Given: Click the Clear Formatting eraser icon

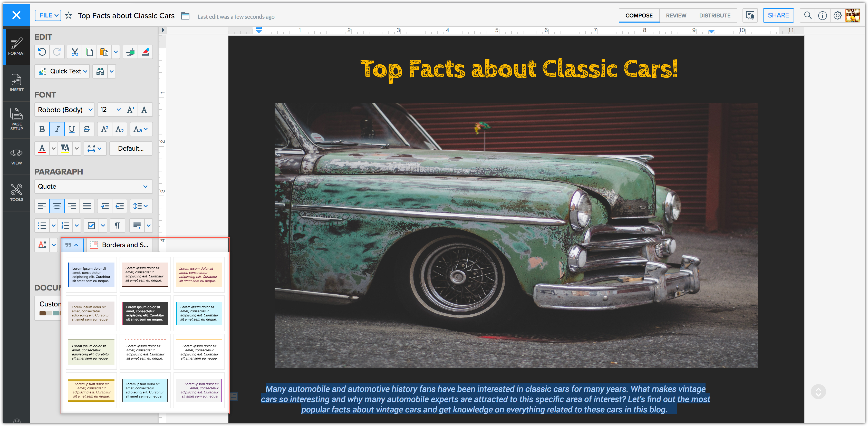Looking at the screenshot, I should coord(146,52).
